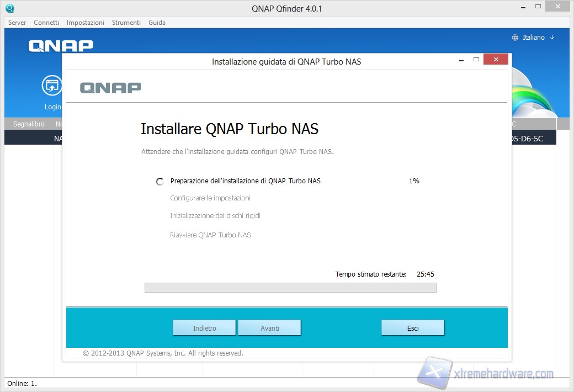This screenshot has width=574, height=392.
Task: Click the Login icon in the blue header
Action: (x=52, y=86)
